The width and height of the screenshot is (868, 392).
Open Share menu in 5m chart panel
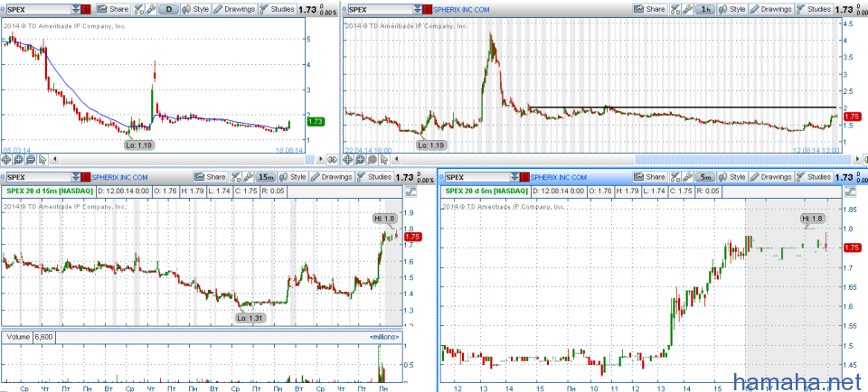point(649,177)
